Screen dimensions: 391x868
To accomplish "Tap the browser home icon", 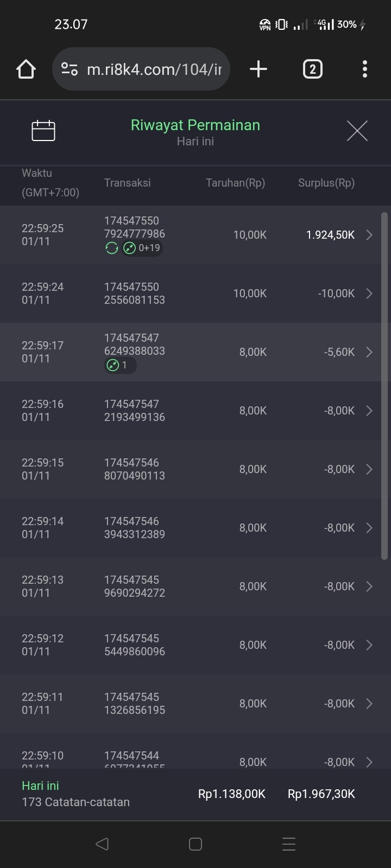I will (26, 69).
